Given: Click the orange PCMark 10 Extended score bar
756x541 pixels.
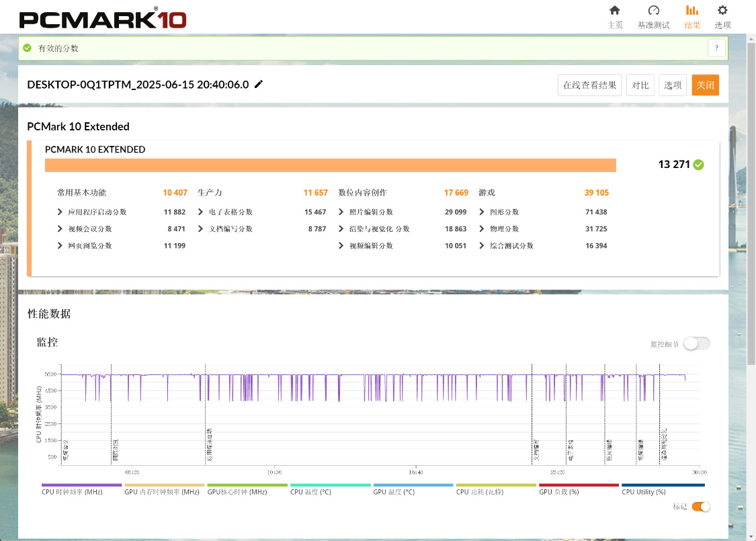Looking at the screenshot, I should (x=330, y=165).
